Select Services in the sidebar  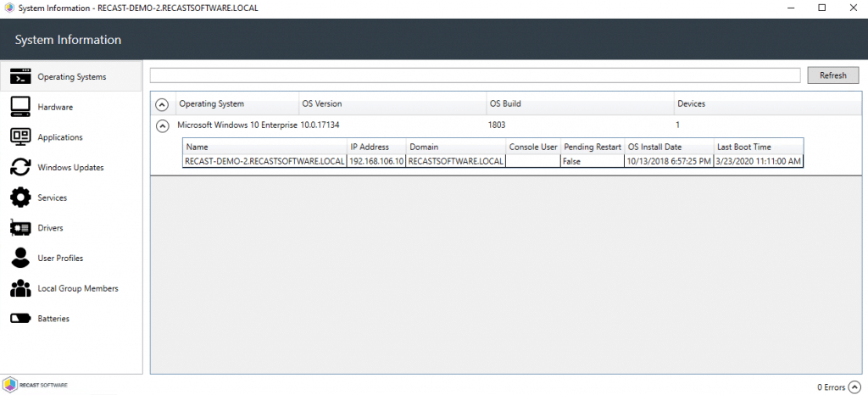tap(71, 197)
